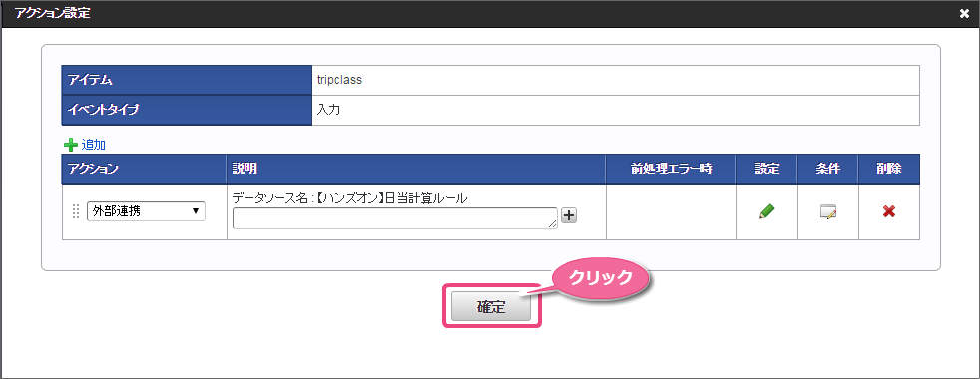
Task: Click the データソース名 description text
Action: click(350, 198)
